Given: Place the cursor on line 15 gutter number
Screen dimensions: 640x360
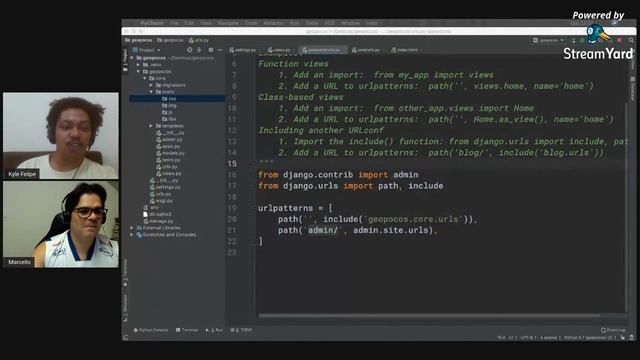Looking at the screenshot, I should click(x=232, y=164).
